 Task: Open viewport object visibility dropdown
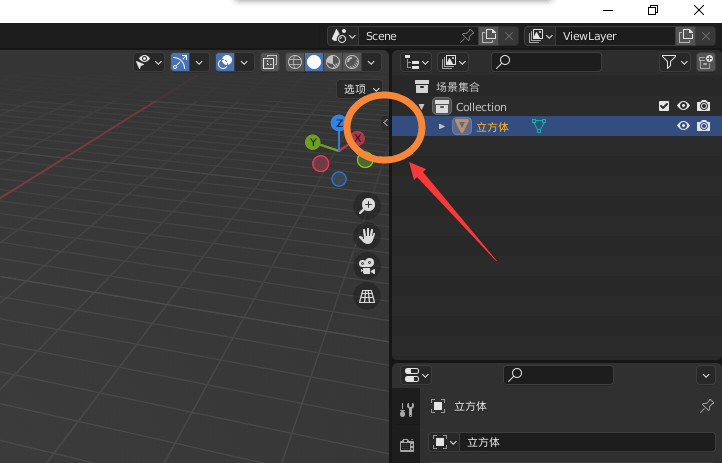click(148, 62)
